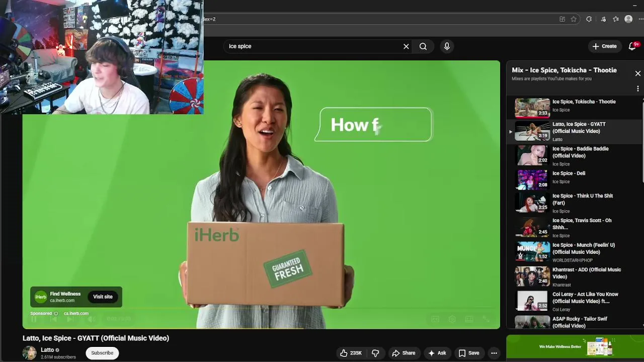Toggle captions in the player controls

pos(435,319)
